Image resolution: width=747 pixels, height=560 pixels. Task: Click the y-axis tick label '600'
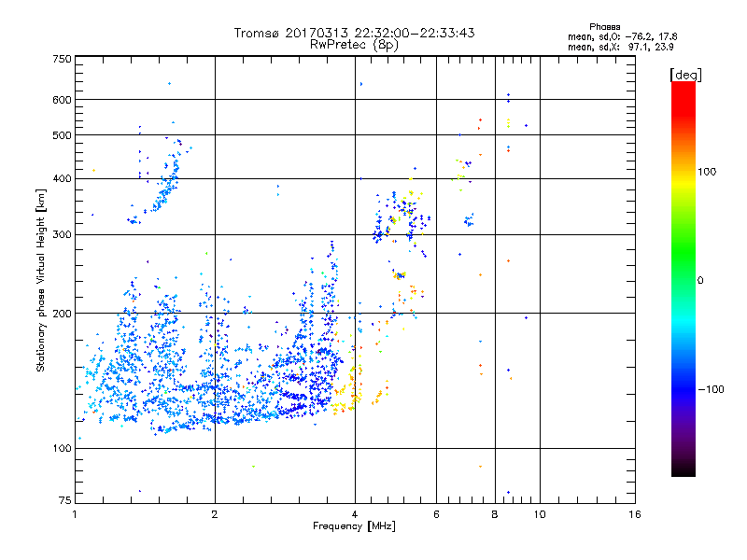63,100
